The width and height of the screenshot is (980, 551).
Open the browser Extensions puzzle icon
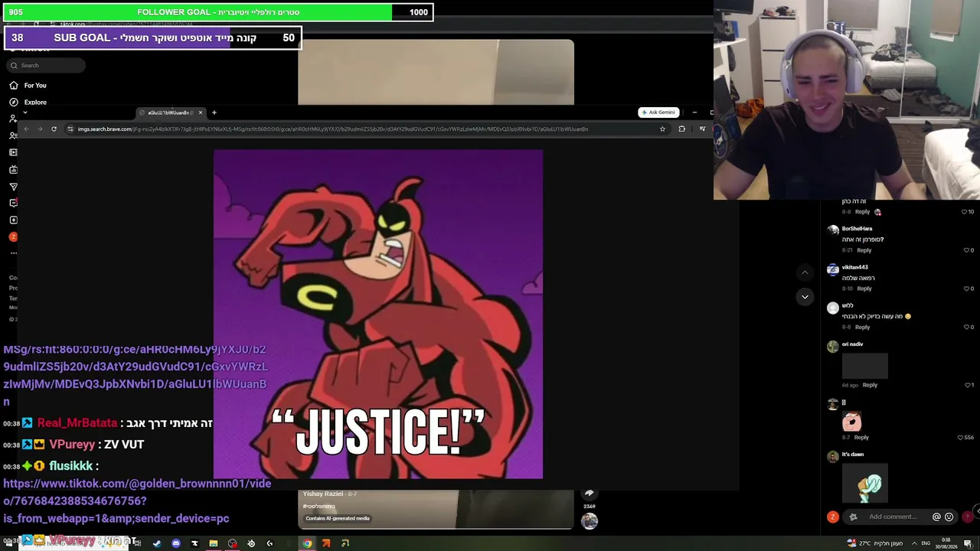(x=681, y=129)
